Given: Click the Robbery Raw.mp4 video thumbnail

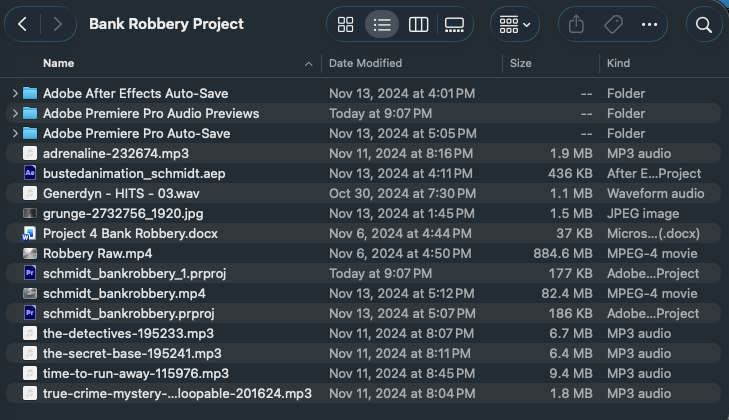Looking at the screenshot, I should coord(30,253).
